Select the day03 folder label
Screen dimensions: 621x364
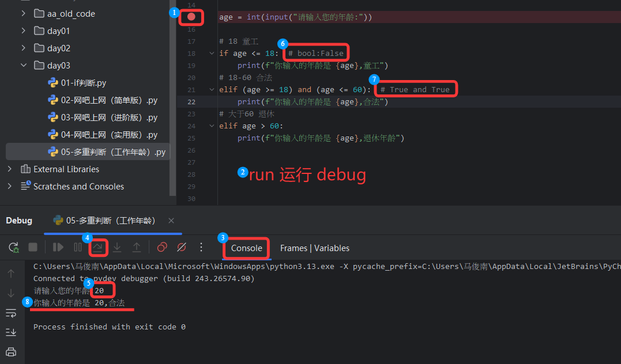click(x=59, y=65)
